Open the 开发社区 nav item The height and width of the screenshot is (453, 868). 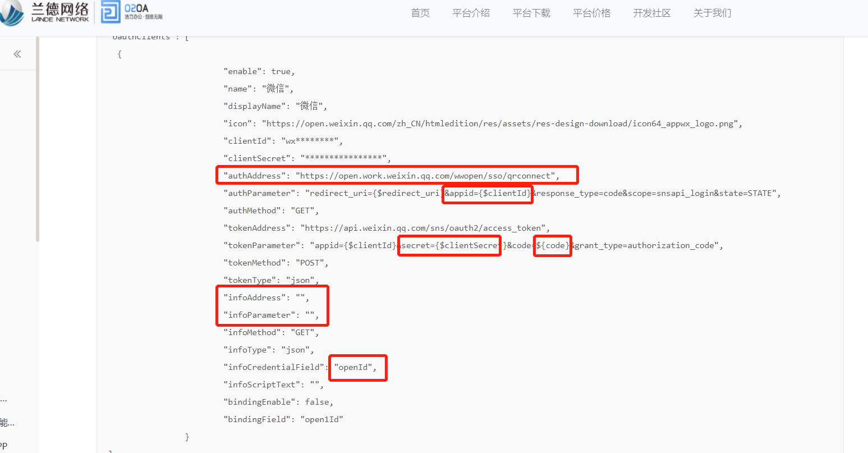652,13
